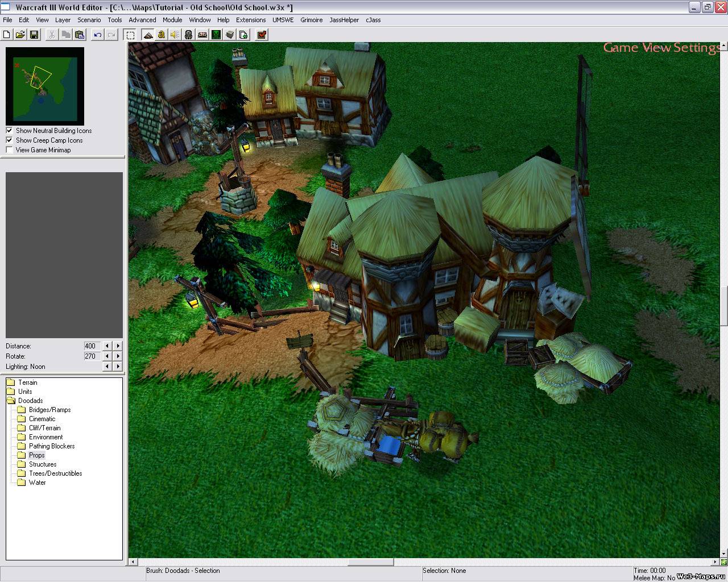This screenshot has height=582, width=728.
Task: Open the Terrain Editor mountain icon
Action: (x=148, y=35)
